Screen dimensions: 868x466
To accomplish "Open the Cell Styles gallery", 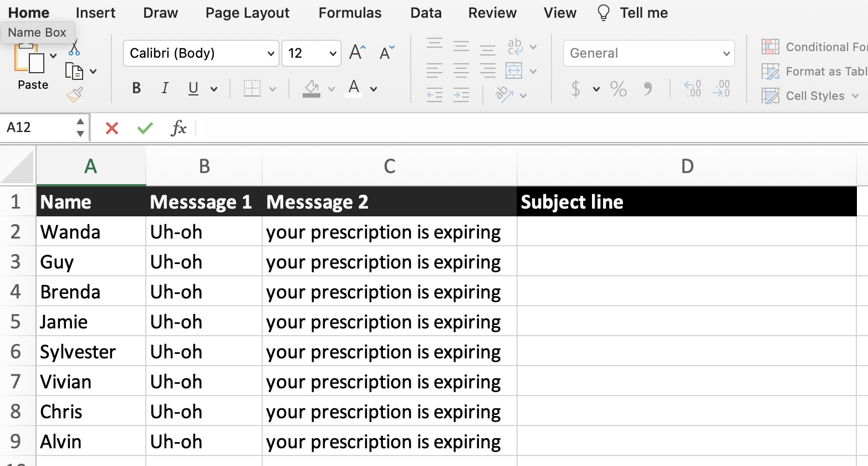I will 814,96.
